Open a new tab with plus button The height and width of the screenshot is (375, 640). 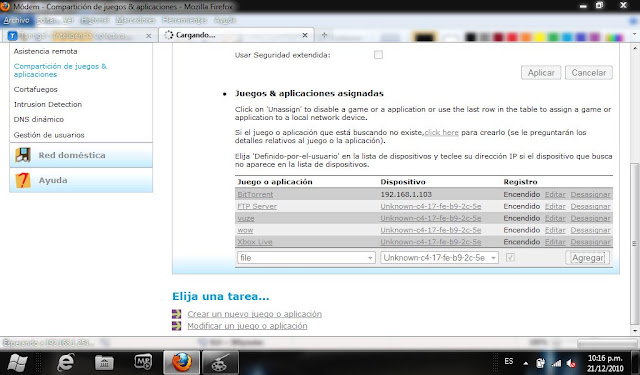point(324,35)
